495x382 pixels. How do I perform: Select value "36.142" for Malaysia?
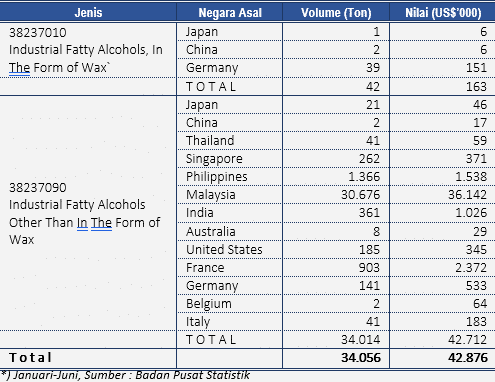pyautogui.click(x=467, y=195)
